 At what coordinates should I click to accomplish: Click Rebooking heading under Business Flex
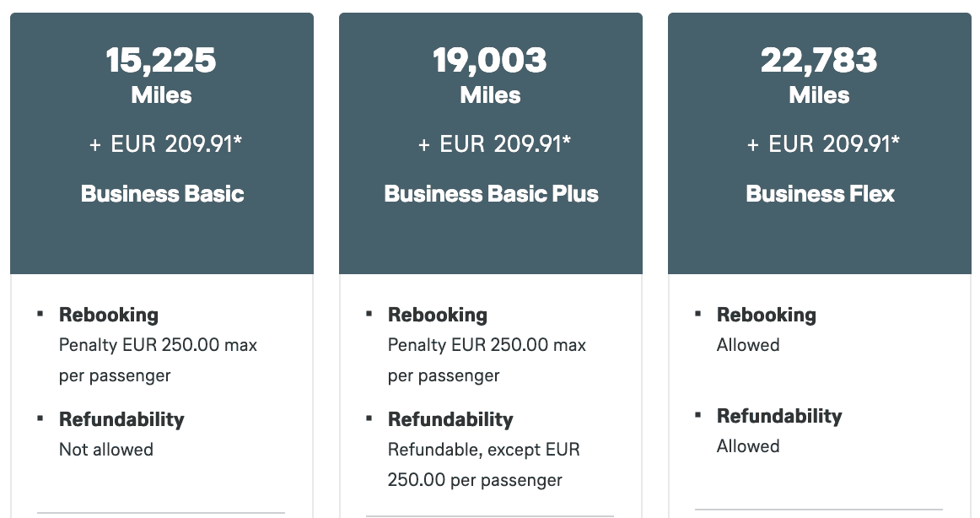click(767, 315)
